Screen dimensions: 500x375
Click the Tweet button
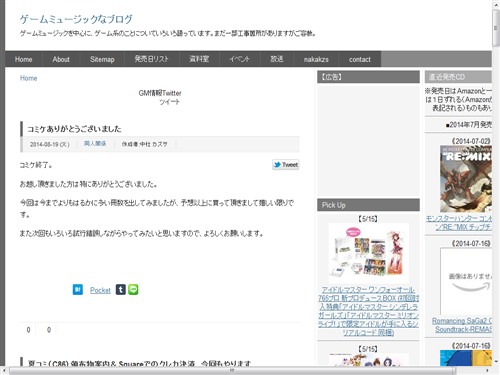tap(286, 165)
